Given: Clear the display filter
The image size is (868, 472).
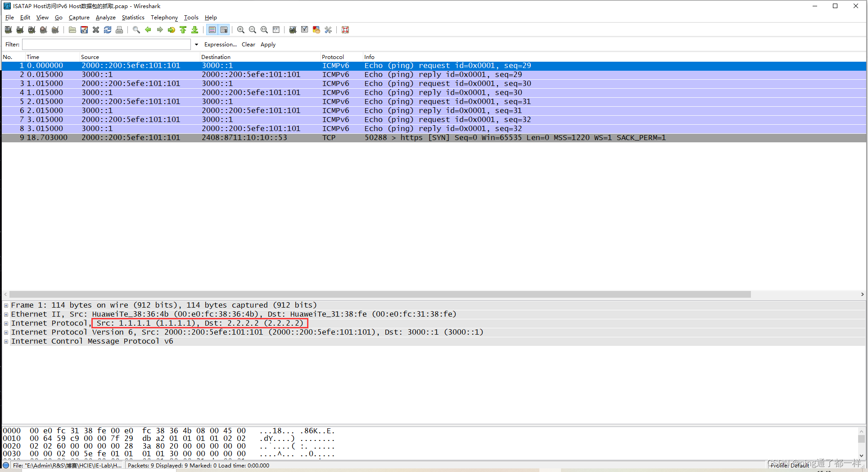Looking at the screenshot, I should (248, 44).
